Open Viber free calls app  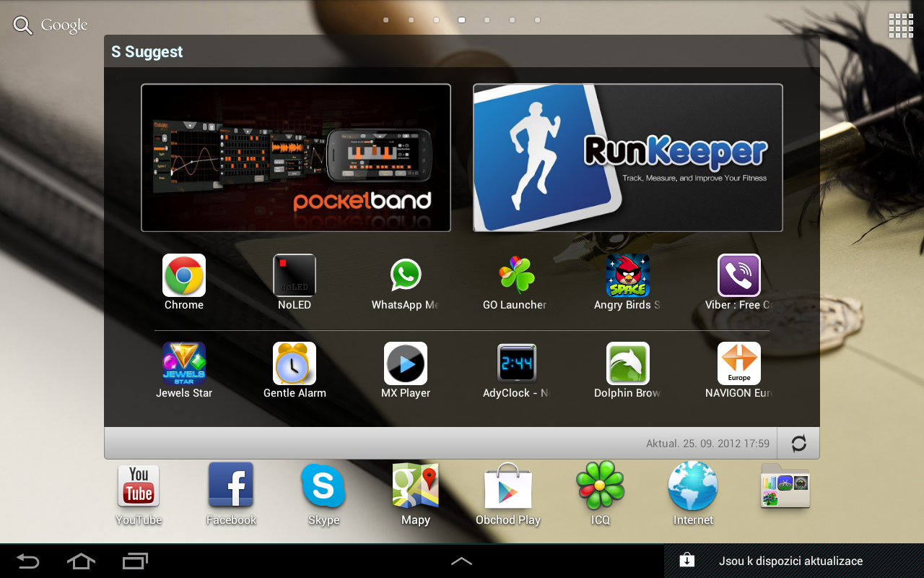click(738, 275)
